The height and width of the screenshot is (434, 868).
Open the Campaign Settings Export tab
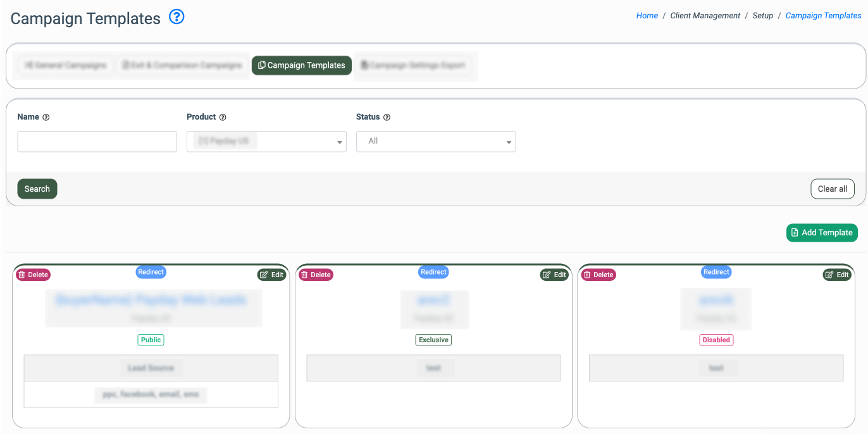[413, 65]
